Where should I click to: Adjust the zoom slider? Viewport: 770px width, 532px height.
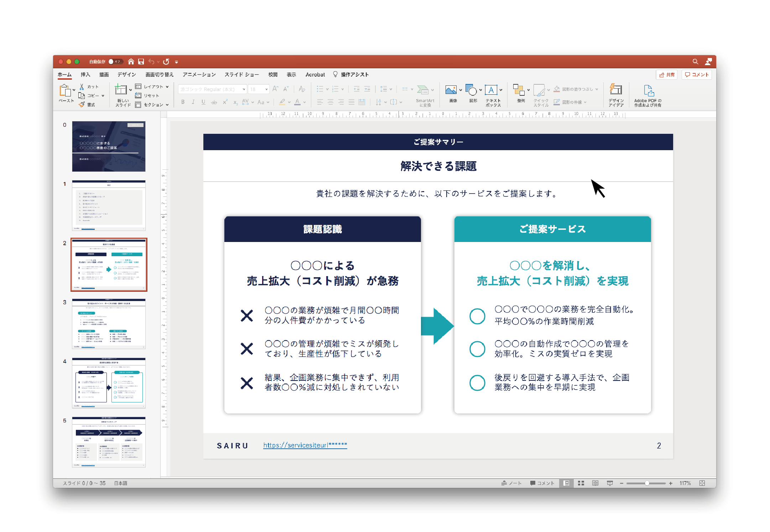tap(647, 483)
